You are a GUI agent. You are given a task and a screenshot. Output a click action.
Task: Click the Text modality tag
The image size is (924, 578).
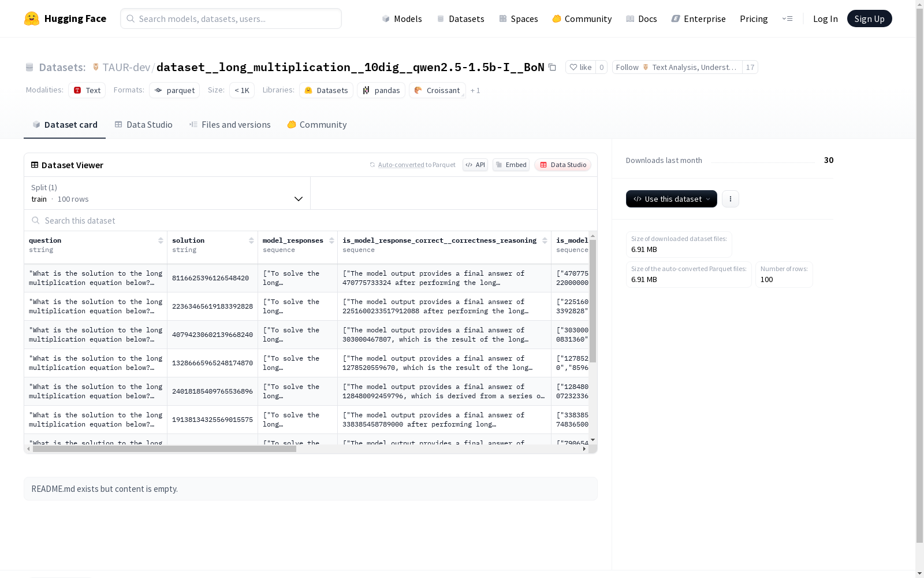click(x=87, y=90)
